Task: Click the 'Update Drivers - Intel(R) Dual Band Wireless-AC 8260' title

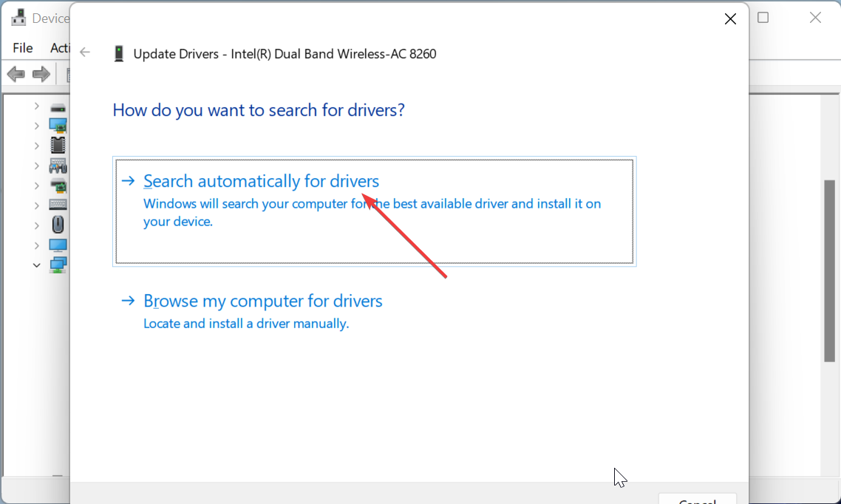Action: tap(285, 54)
